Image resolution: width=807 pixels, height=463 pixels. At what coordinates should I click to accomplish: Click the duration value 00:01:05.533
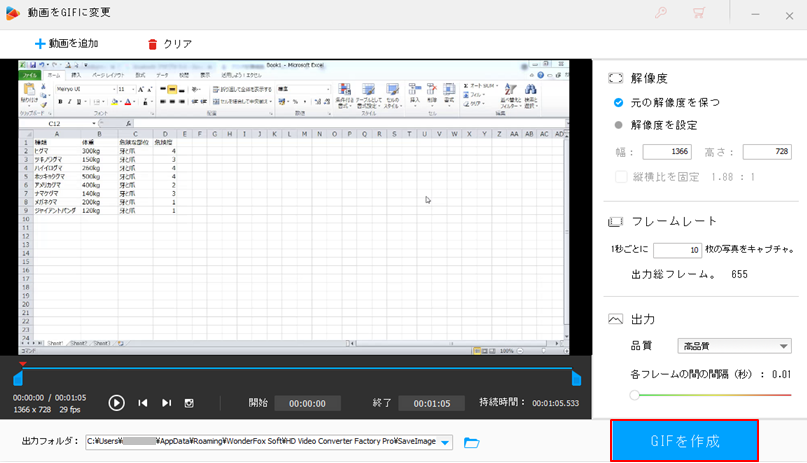pyautogui.click(x=555, y=403)
